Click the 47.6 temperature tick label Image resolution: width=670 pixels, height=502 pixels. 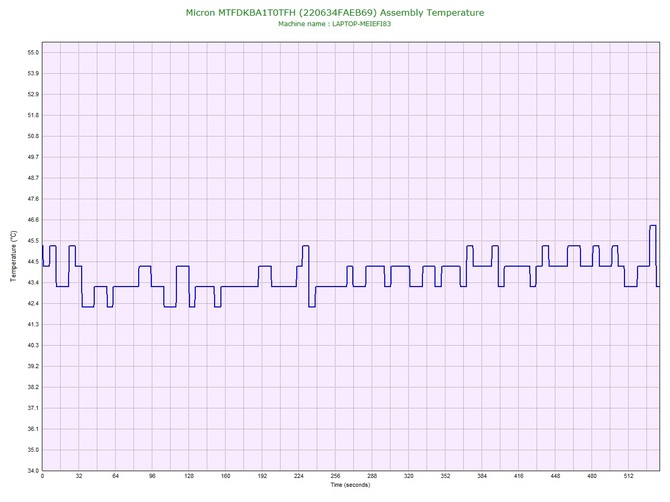(33, 199)
